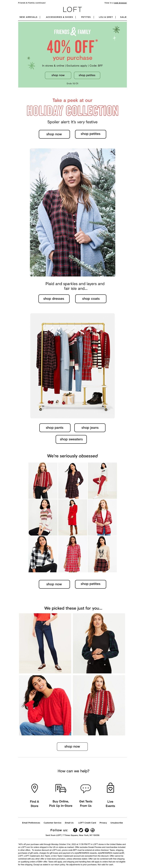Click the reindeer sweater product thumbnail
145x868 pixels.
[x=102, y=554]
